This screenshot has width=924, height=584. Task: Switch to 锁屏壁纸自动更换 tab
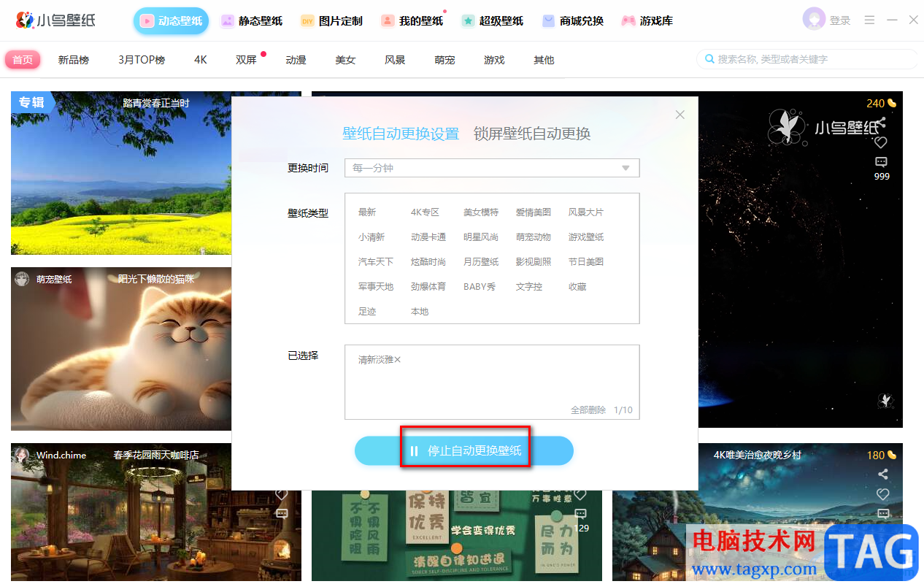pos(532,134)
